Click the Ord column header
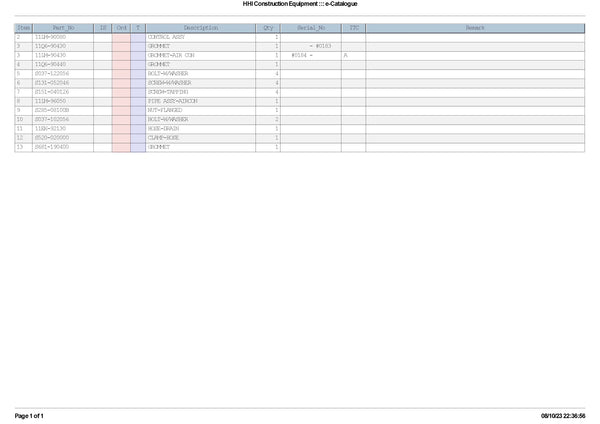Image resolution: width=600 pixels, height=424 pixels. pyautogui.click(x=121, y=27)
